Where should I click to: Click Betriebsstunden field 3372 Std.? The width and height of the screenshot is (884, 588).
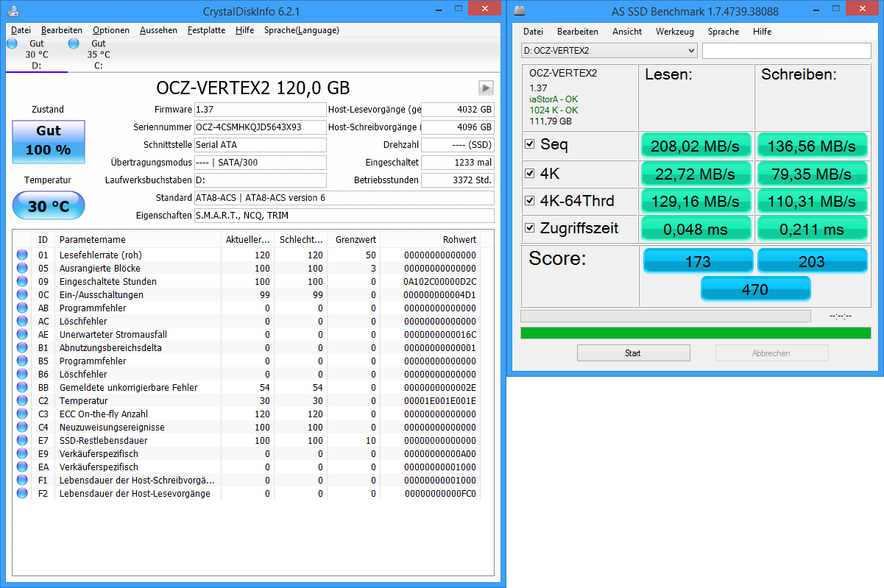click(x=458, y=180)
